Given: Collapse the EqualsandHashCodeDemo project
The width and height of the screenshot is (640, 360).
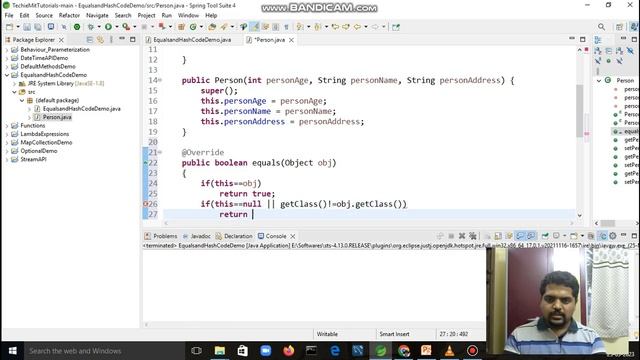Looking at the screenshot, I should pos(7,75).
